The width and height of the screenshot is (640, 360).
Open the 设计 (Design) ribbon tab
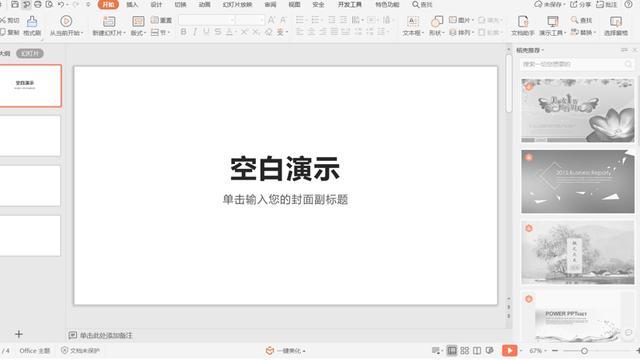[156, 4]
